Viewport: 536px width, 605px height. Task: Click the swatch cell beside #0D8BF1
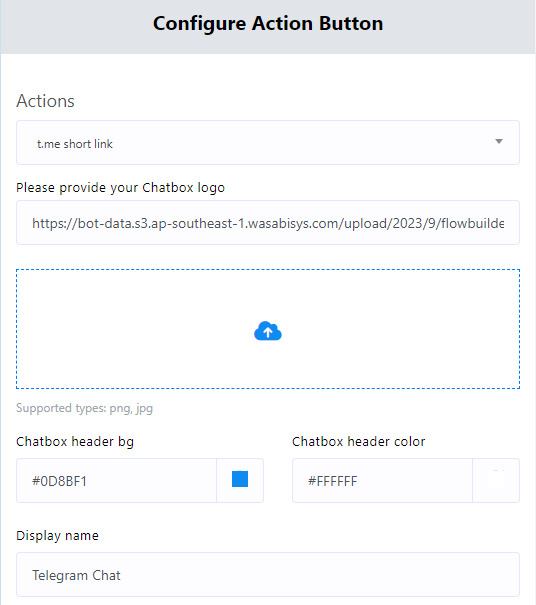pos(240,481)
